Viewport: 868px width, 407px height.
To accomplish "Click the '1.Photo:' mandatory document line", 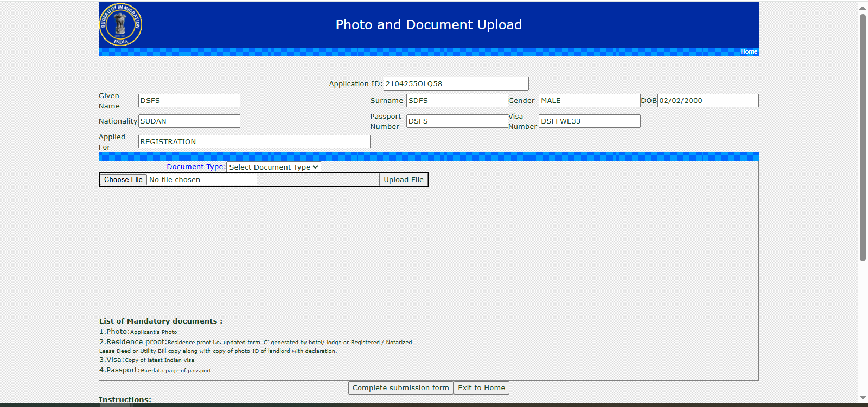I will (x=138, y=332).
